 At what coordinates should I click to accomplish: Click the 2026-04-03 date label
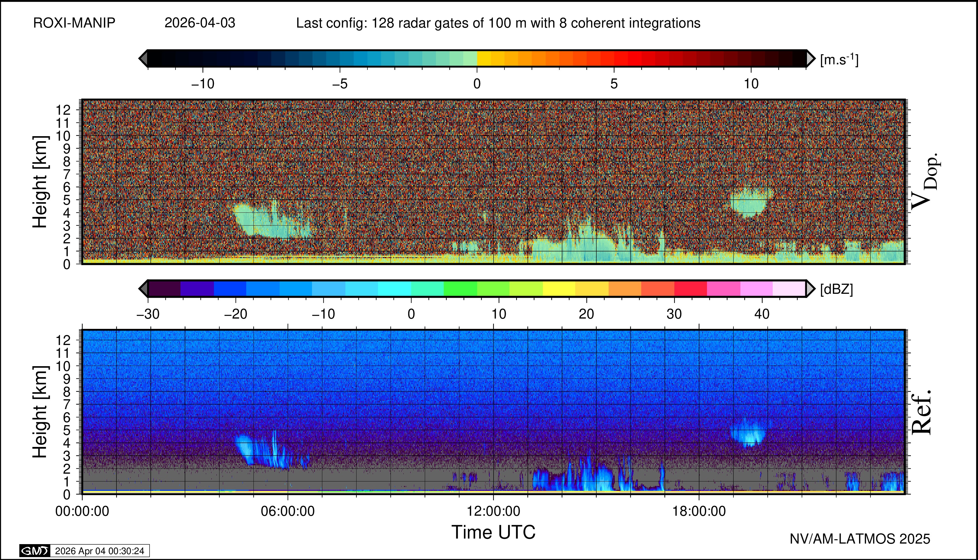click(x=200, y=23)
